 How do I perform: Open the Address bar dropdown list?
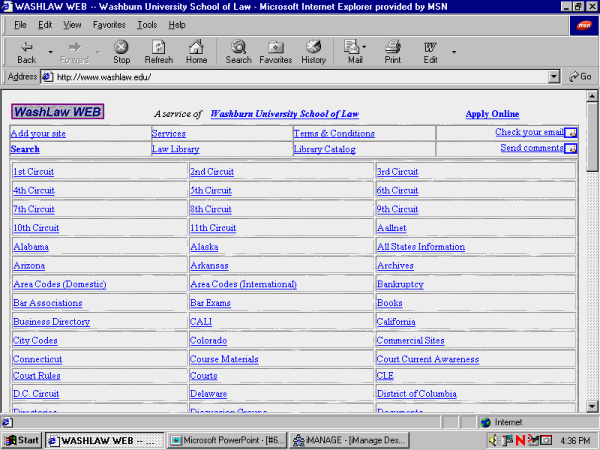[554, 76]
